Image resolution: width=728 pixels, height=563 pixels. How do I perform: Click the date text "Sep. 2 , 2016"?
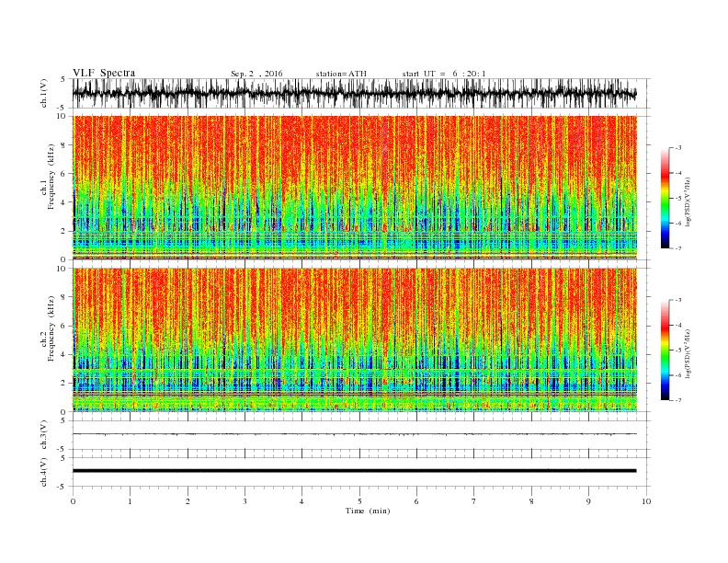click(x=256, y=74)
